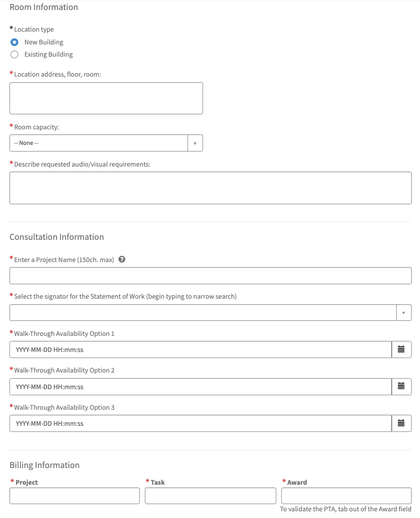The height and width of the screenshot is (518, 420).
Task: Click the Project Name help question-mark icon
Action: 122,259
